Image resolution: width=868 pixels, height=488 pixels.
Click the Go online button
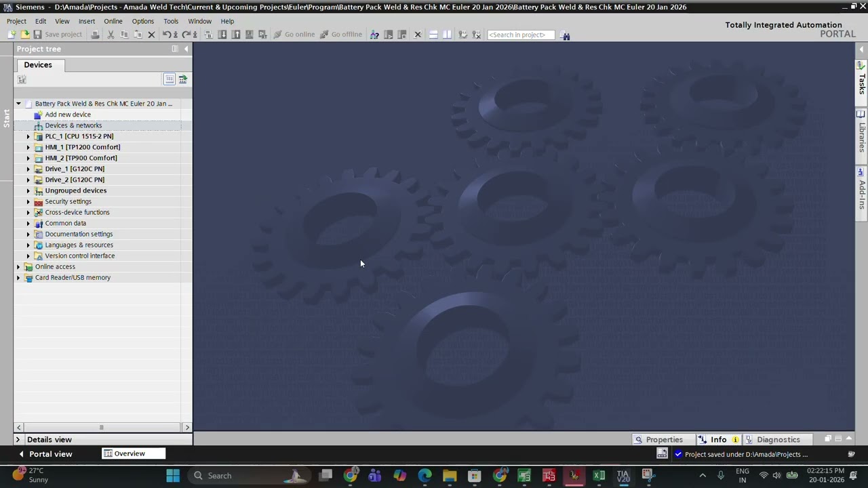pos(294,35)
